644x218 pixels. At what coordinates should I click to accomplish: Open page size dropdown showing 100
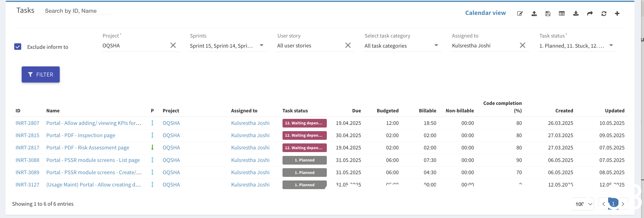pos(583,204)
